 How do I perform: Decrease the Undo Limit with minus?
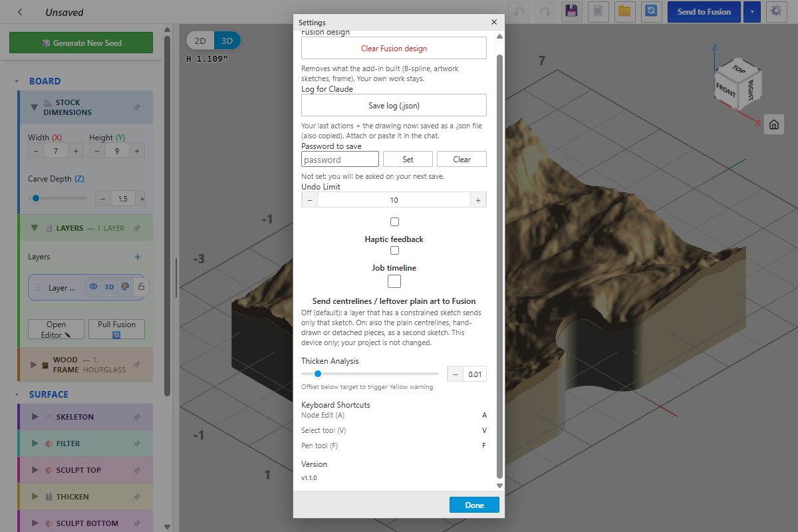(309, 199)
